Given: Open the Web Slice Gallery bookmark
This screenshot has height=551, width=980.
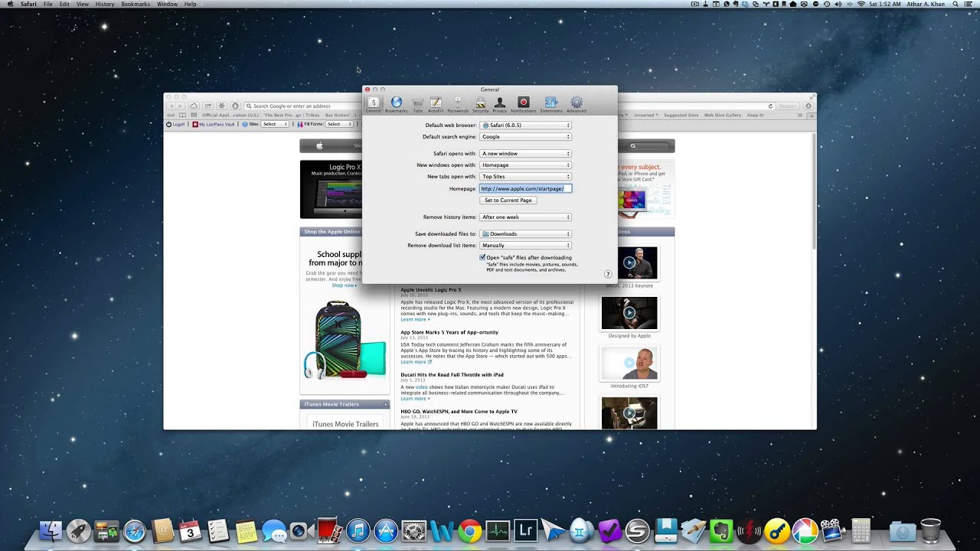Looking at the screenshot, I should [x=723, y=115].
